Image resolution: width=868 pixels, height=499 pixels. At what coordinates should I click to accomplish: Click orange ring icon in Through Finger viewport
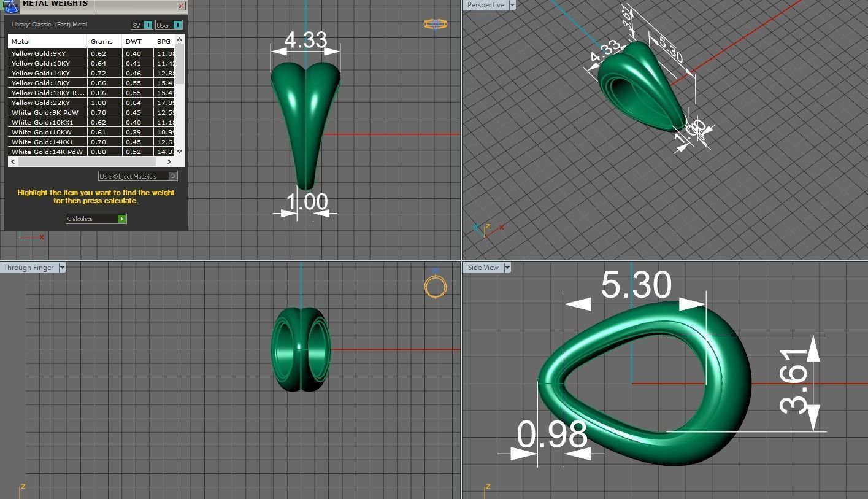coord(435,286)
